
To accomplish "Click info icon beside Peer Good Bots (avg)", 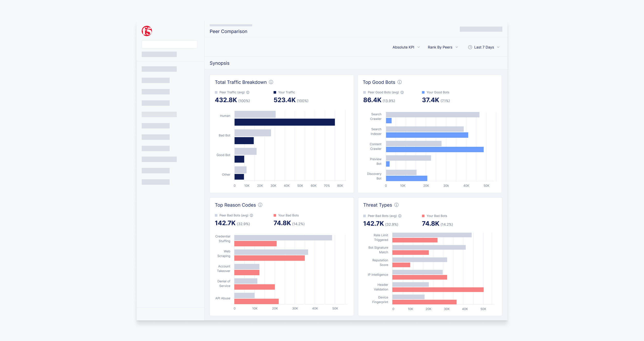I will pos(402,92).
